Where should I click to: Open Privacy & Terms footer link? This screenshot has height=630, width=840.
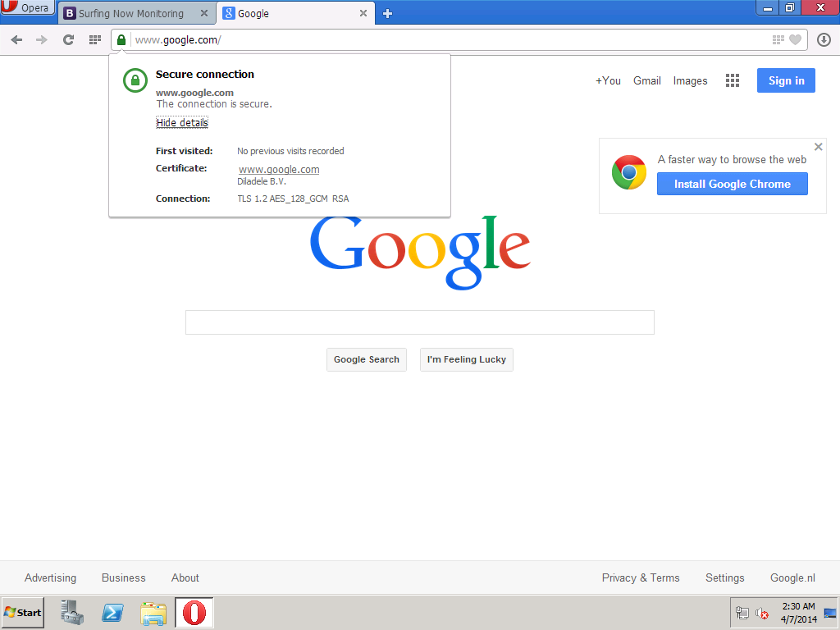(641, 578)
